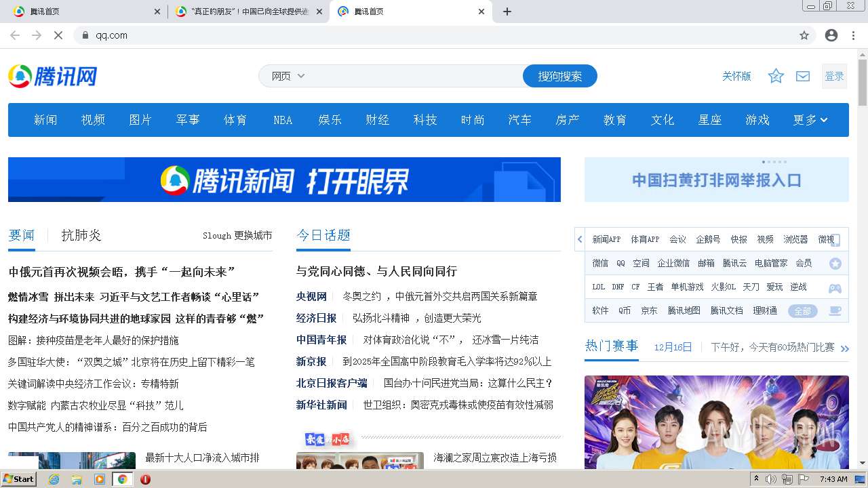
Task: Open 微信 link in services panel
Action: 600,263
